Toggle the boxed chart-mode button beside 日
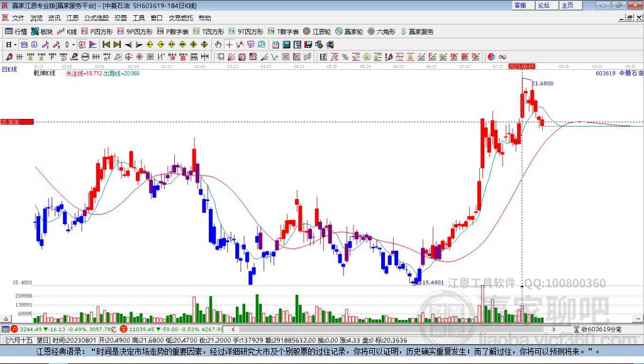644x364 pixels. point(24,45)
